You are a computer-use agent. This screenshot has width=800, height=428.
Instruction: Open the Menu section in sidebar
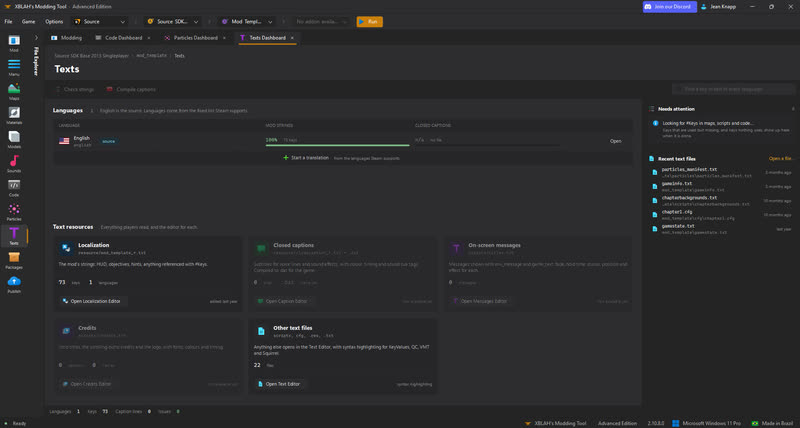coord(14,67)
